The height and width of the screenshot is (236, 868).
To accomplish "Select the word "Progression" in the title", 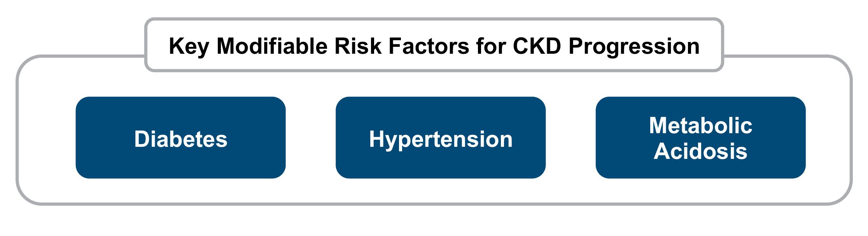I will point(634,46).
